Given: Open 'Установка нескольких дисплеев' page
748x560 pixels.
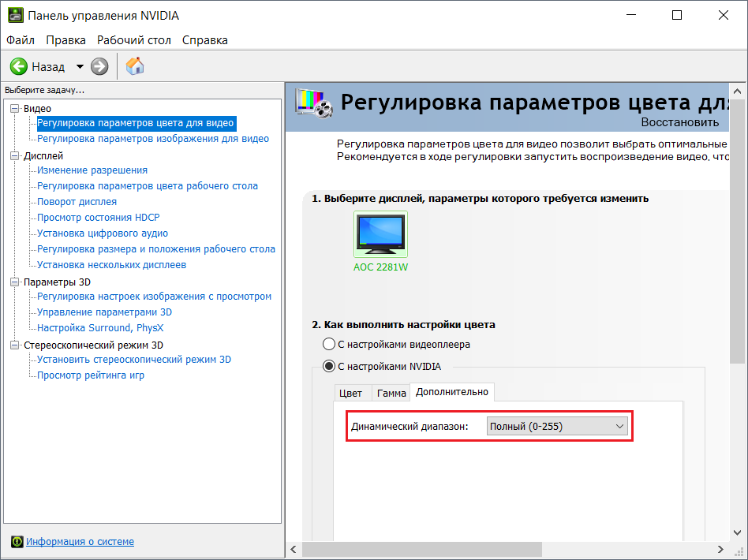Looking at the screenshot, I should tap(111, 264).
